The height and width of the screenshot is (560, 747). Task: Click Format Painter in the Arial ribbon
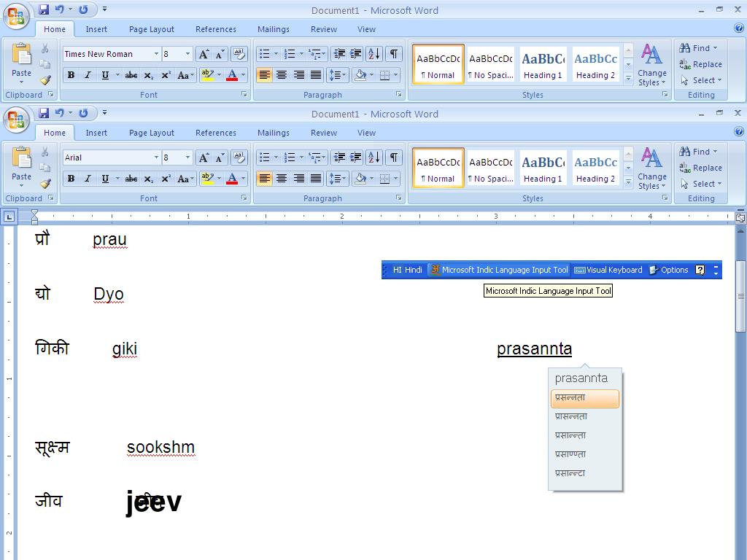pyautogui.click(x=45, y=183)
